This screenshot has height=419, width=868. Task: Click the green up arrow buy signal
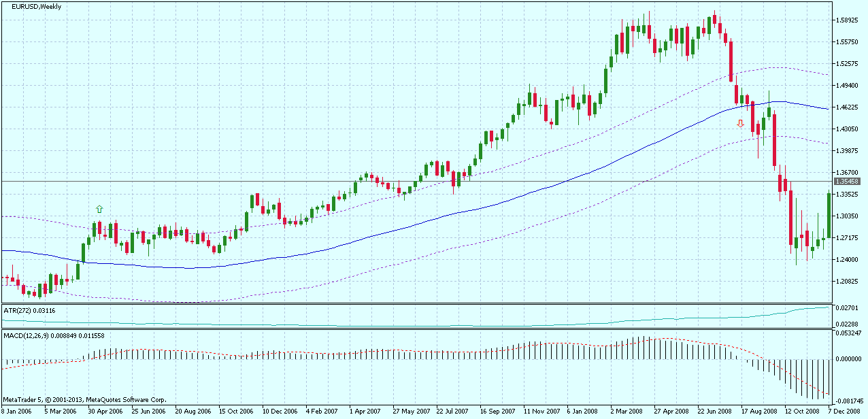[x=99, y=209]
